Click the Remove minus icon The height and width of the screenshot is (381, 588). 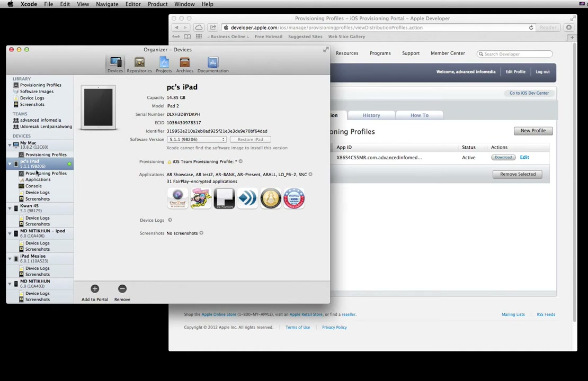pos(122,288)
